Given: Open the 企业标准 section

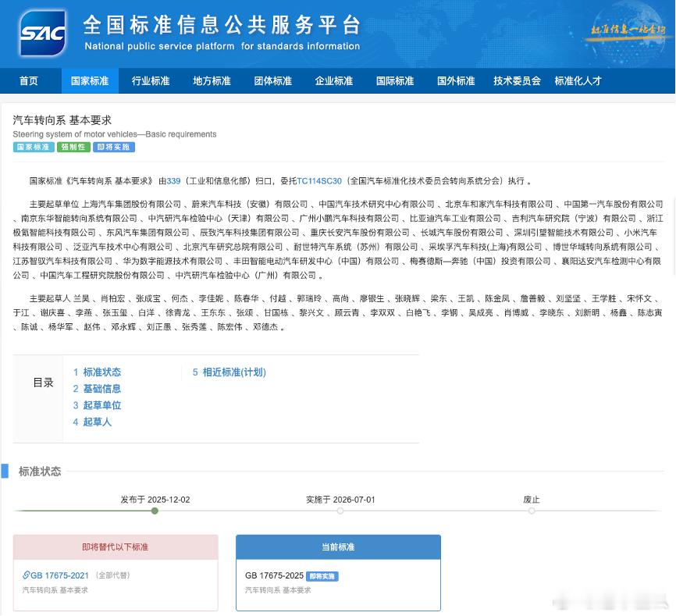Looking at the screenshot, I should click(334, 80).
